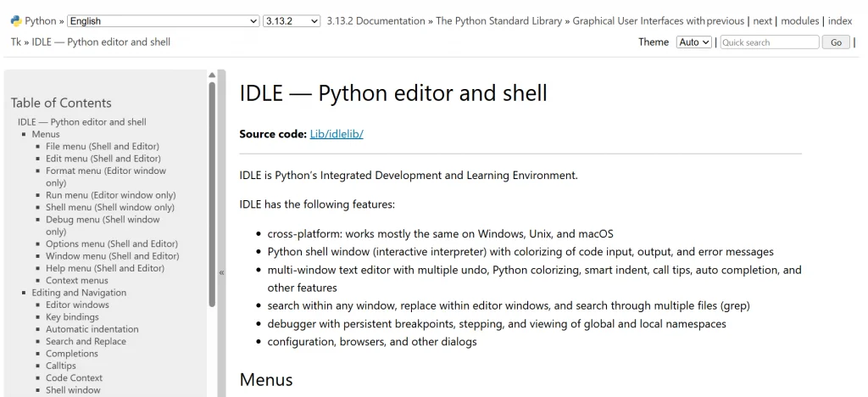Open the Python home breadcrumb link
The height and width of the screenshot is (397, 868).
pos(41,21)
